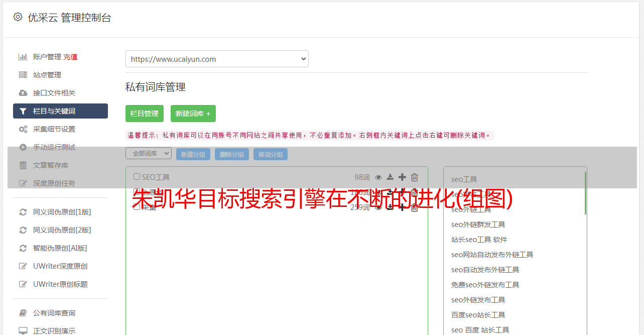
Task: Click the database icon for 文章暂存库
Action: click(23, 165)
